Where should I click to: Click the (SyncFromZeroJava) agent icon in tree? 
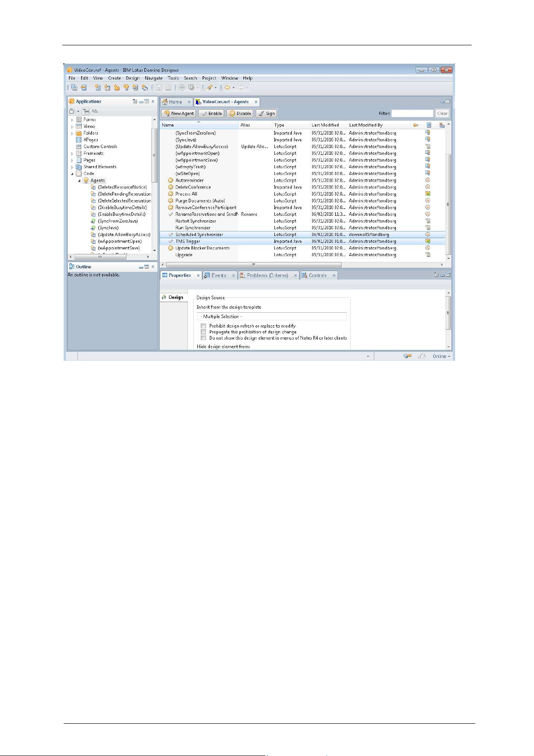tap(93, 221)
